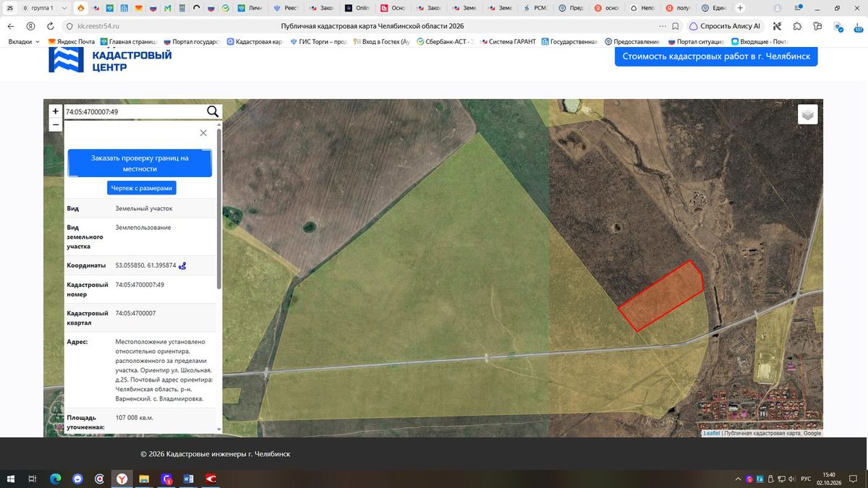
Task: Switch keyboard language РУС indicator
Action: coord(805,479)
